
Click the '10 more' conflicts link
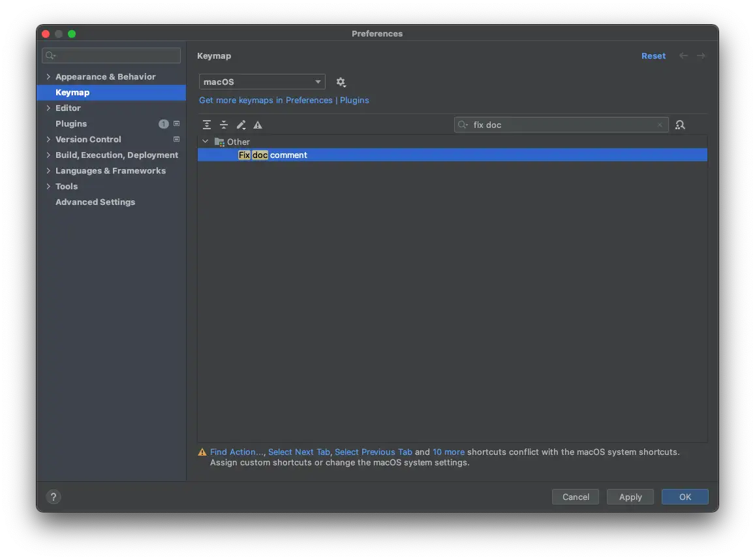pos(449,452)
